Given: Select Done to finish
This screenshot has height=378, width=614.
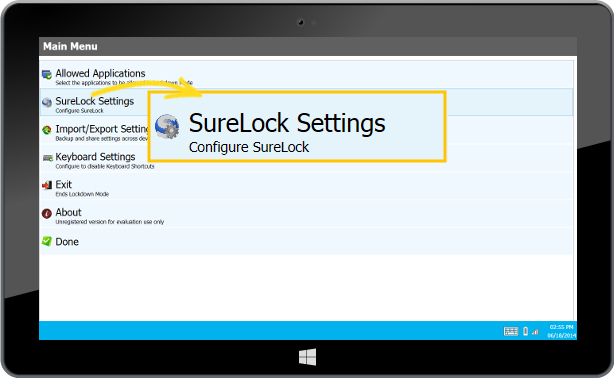Looking at the screenshot, I should (x=306, y=241).
